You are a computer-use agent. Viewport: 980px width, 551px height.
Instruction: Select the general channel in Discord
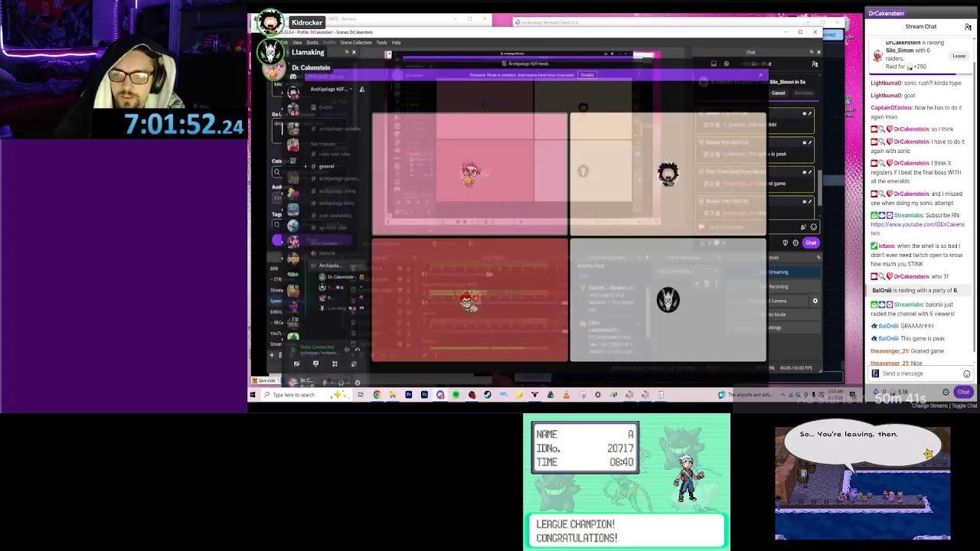coord(326,166)
